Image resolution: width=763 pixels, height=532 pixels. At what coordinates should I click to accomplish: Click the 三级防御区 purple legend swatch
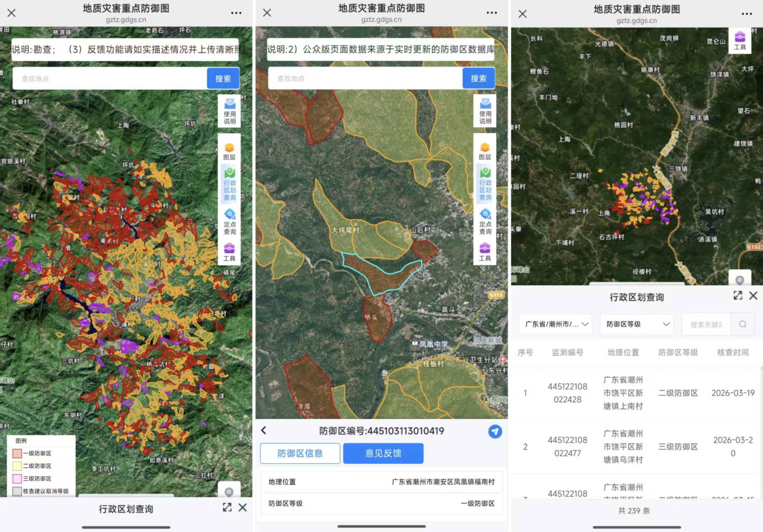(x=17, y=478)
